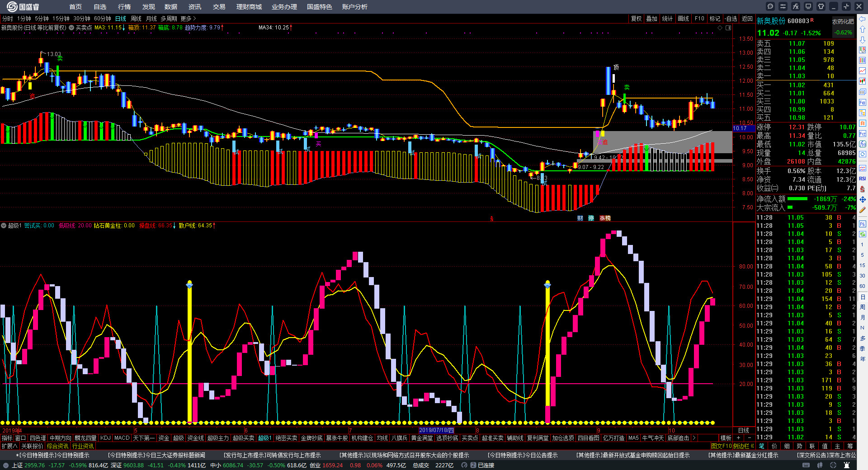Click the chat message icon in title bar
Screen dimensions: 868x470
[x=770, y=6]
